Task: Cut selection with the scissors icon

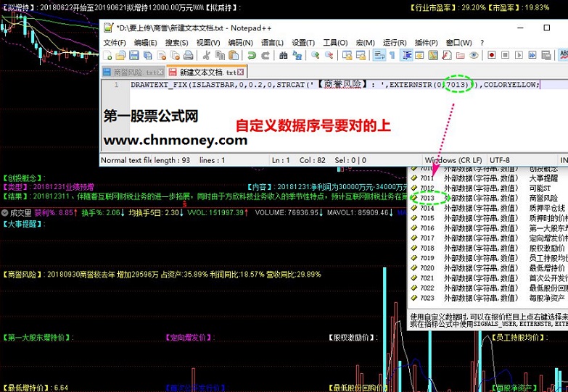Action: (207, 55)
